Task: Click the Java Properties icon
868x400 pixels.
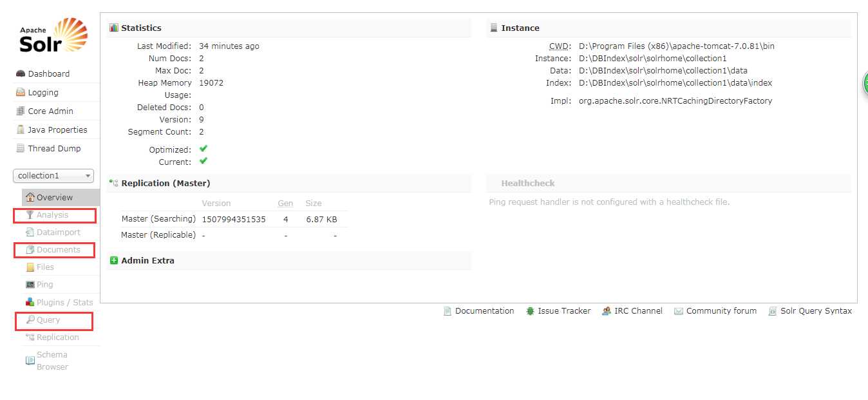Action: coord(21,129)
